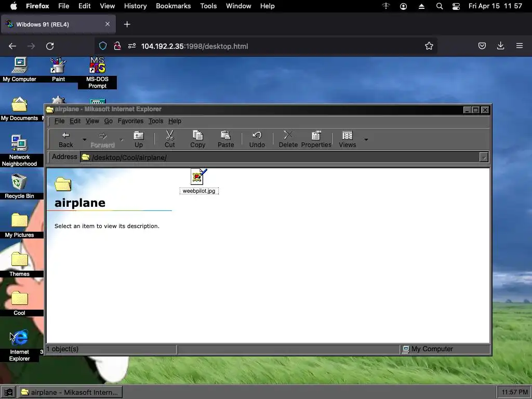Open My Pictures folder on desktop
The height and width of the screenshot is (399, 532).
coord(19,225)
